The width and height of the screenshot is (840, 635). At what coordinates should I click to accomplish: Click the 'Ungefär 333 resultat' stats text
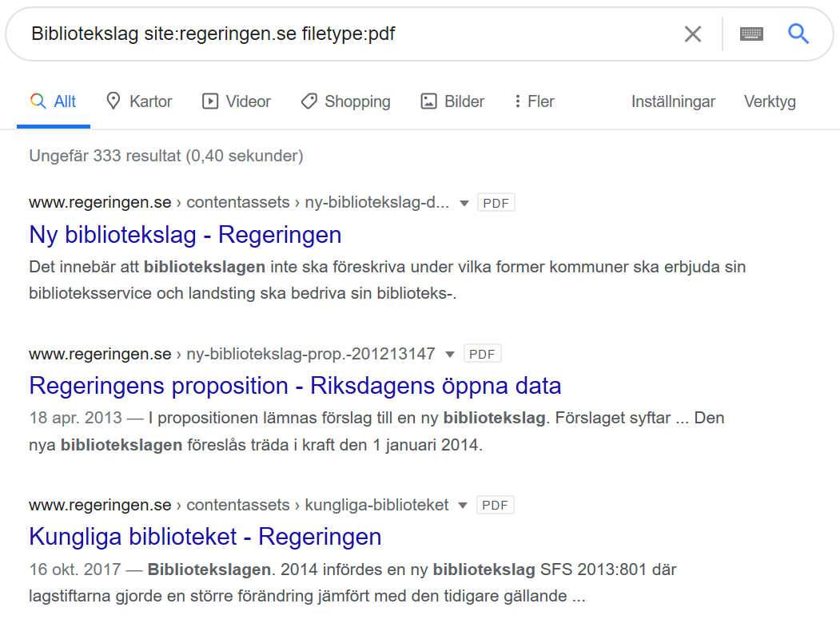click(166, 156)
